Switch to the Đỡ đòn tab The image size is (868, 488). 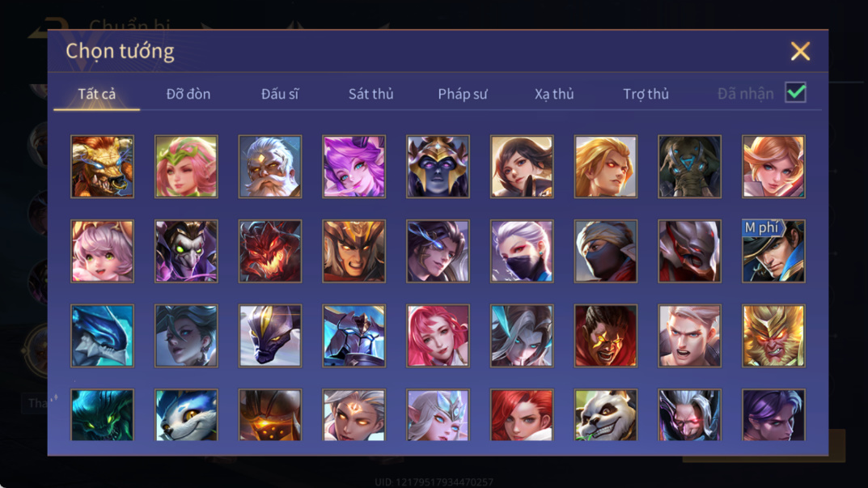[188, 94]
